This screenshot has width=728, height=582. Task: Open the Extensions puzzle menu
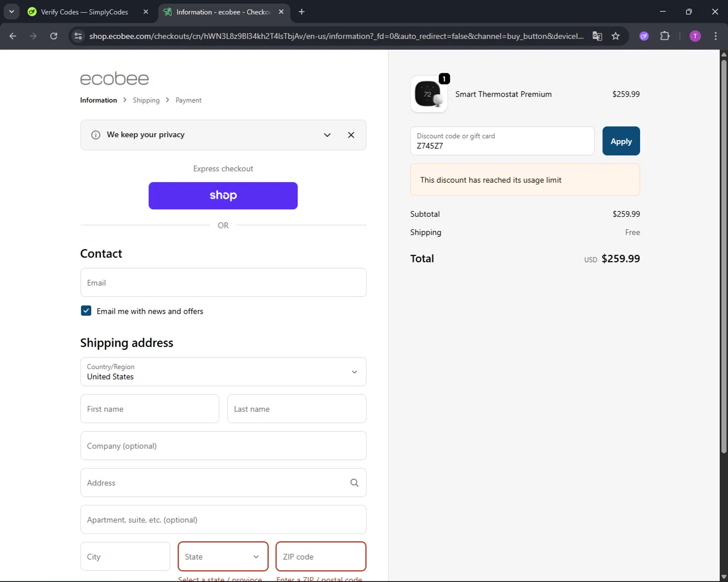coord(665,36)
